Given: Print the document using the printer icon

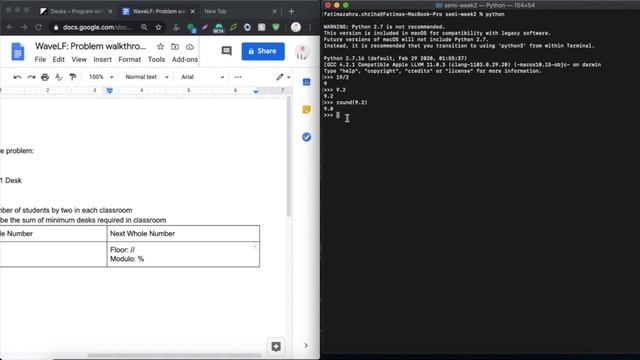Looking at the screenshot, I should click(x=45, y=77).
